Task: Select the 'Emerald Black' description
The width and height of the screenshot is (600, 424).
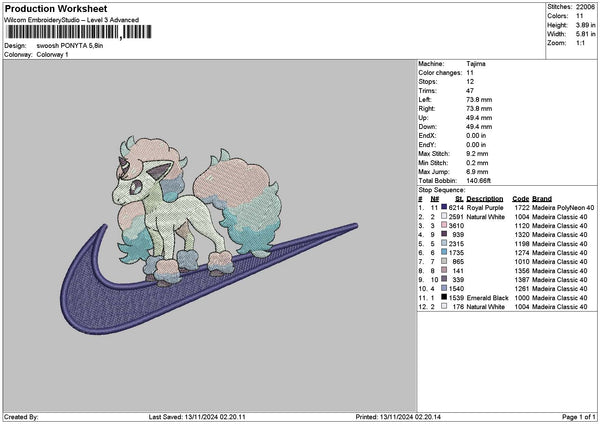Action: point(488,297)
